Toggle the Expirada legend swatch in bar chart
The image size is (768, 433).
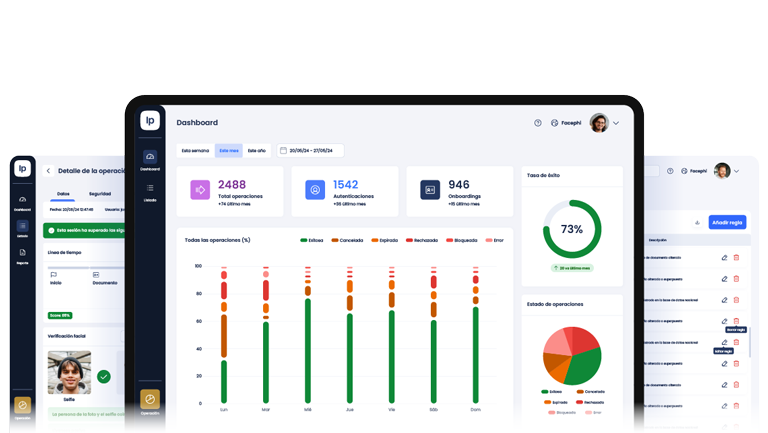[375, 240]
